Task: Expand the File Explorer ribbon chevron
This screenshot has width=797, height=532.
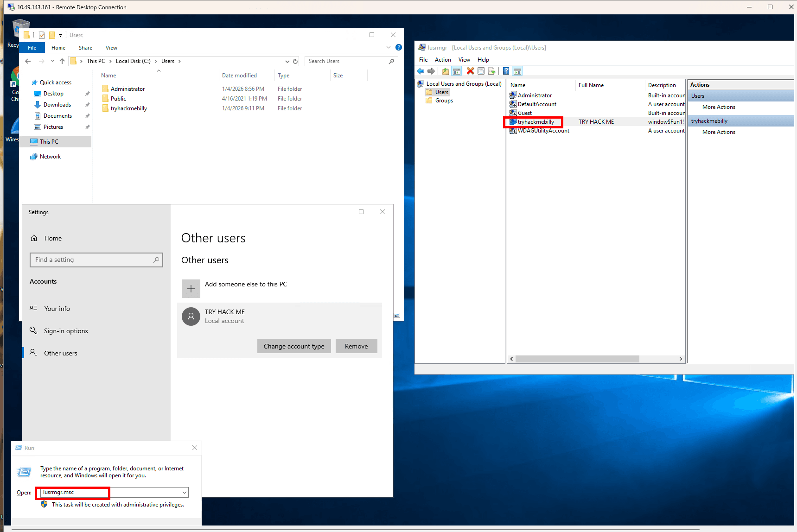Action: pos(389,47)
